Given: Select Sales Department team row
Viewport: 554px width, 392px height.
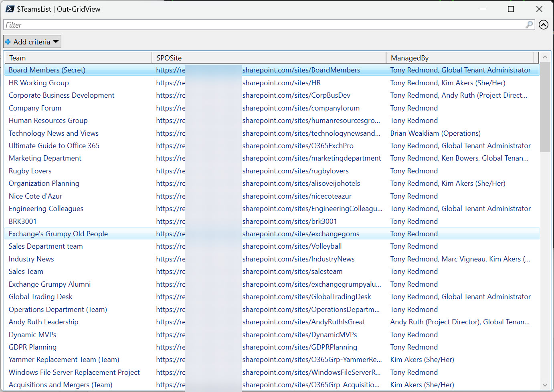Looking at the screenshot, I should click(x=272, y=246).
